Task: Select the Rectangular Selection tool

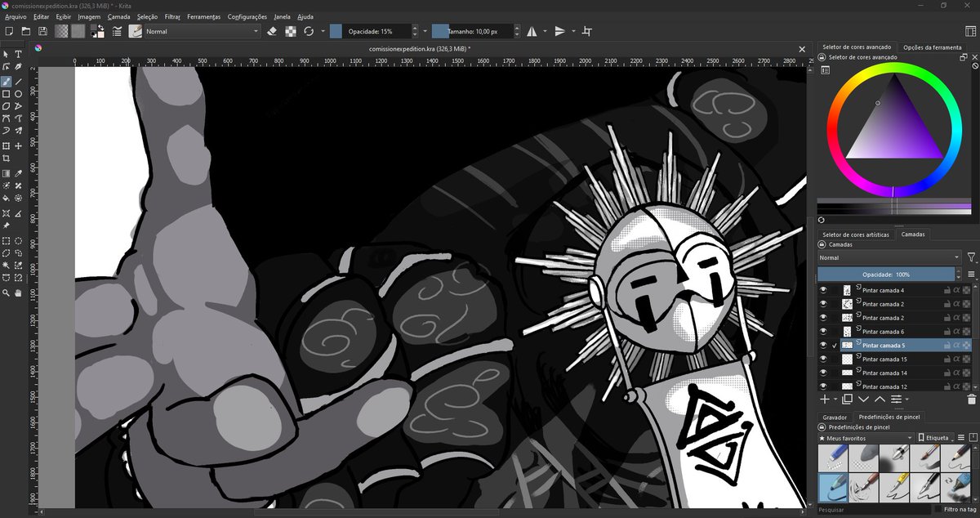Action: tap(7, 241)
